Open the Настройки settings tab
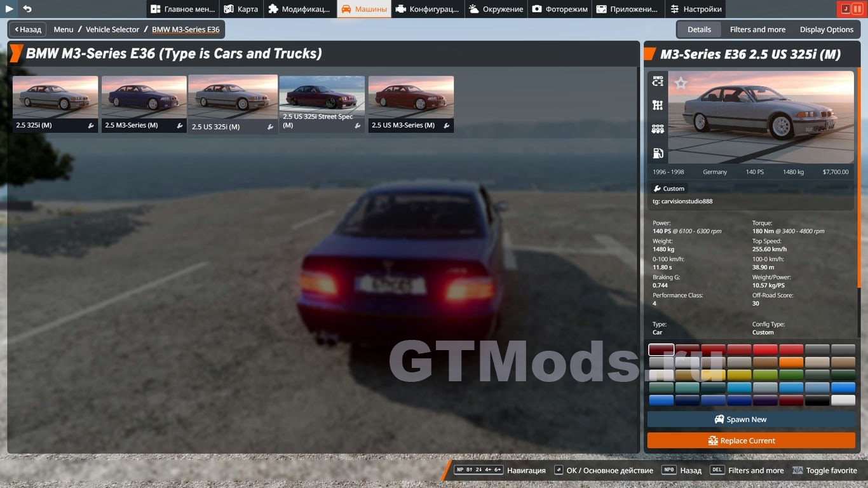 point(696,9)
